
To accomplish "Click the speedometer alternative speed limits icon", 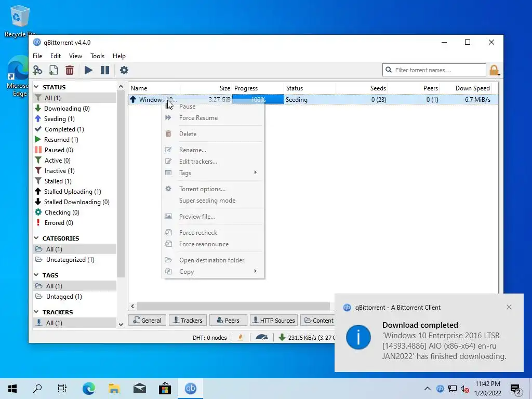I will [262, 337].
